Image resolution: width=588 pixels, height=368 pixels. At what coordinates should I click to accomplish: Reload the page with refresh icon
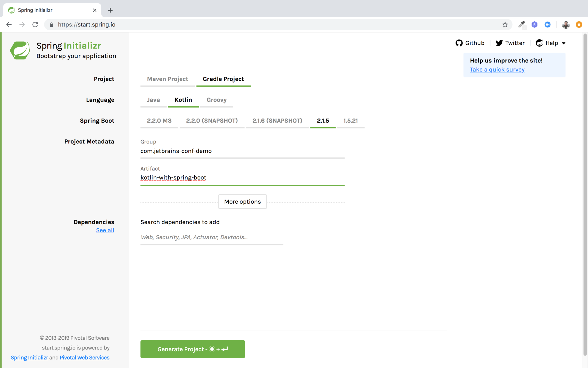tap(35, 25)
